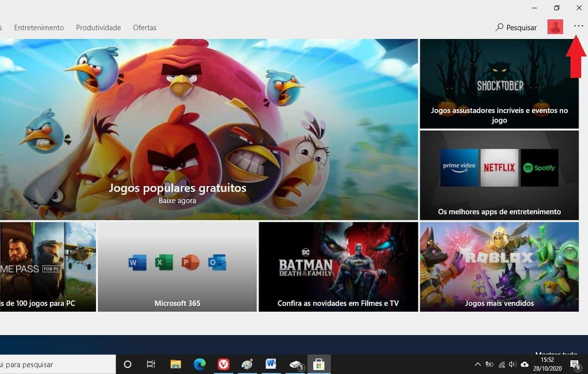
Task: Open the notification center with 9 badge
Action: tap(575, 364)
